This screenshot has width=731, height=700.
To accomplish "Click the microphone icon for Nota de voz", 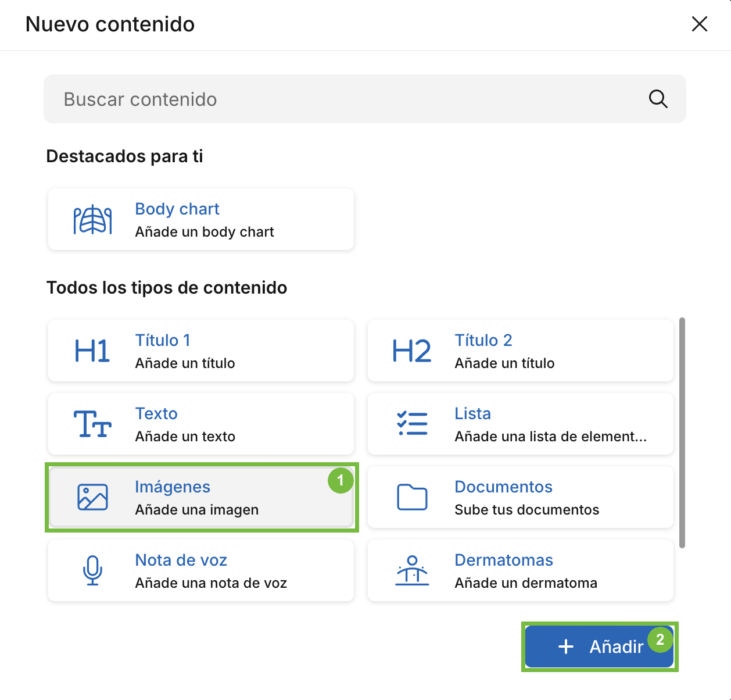I will [x=92, y=570].
